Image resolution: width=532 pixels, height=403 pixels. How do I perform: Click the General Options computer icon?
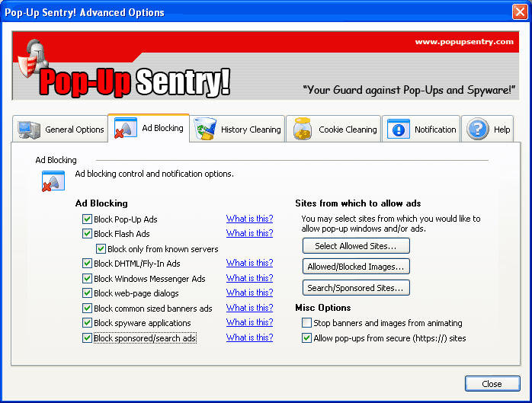(29, 130)
